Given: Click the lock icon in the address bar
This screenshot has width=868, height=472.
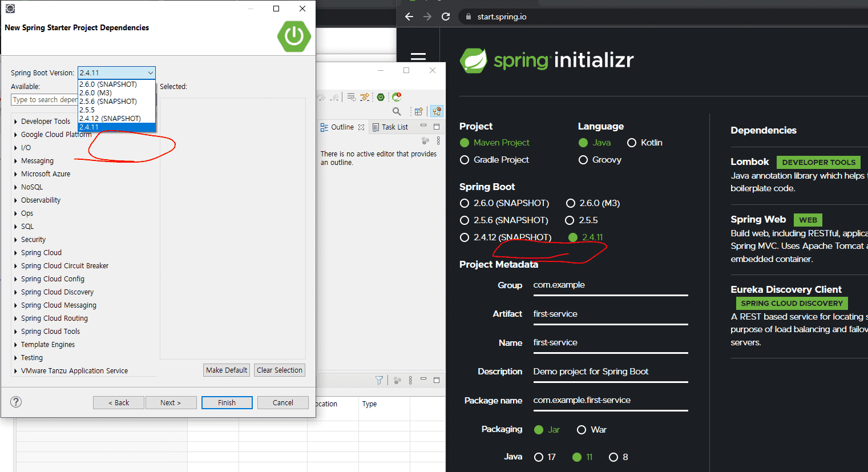Looking at the screenshot, I should pos(467,17).
